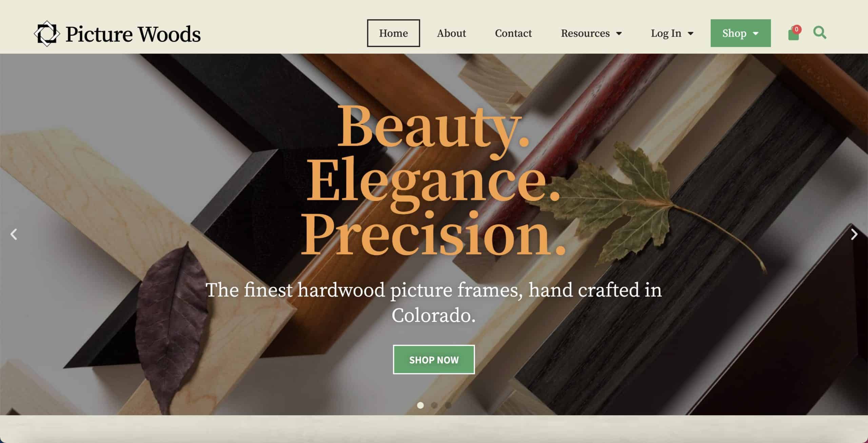
Task: Click the hardwood picture frames tagline text
Action: (434, 302)
